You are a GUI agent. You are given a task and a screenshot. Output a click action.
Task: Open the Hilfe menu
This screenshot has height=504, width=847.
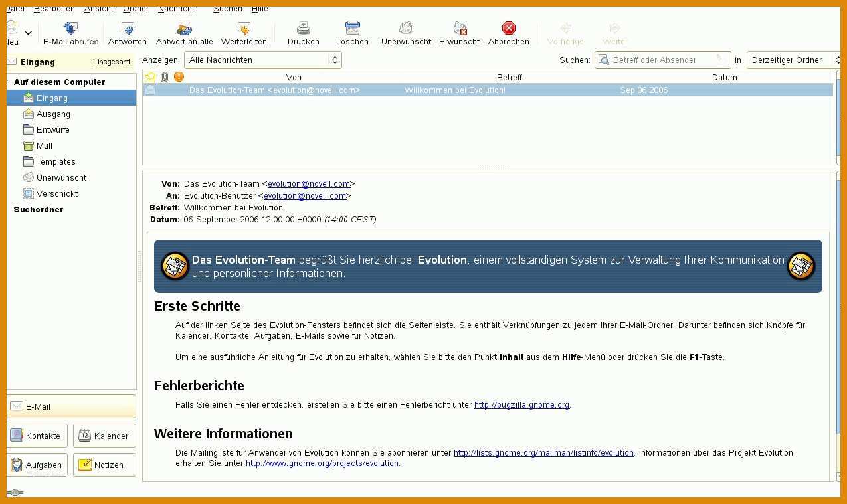click(260, 9)
